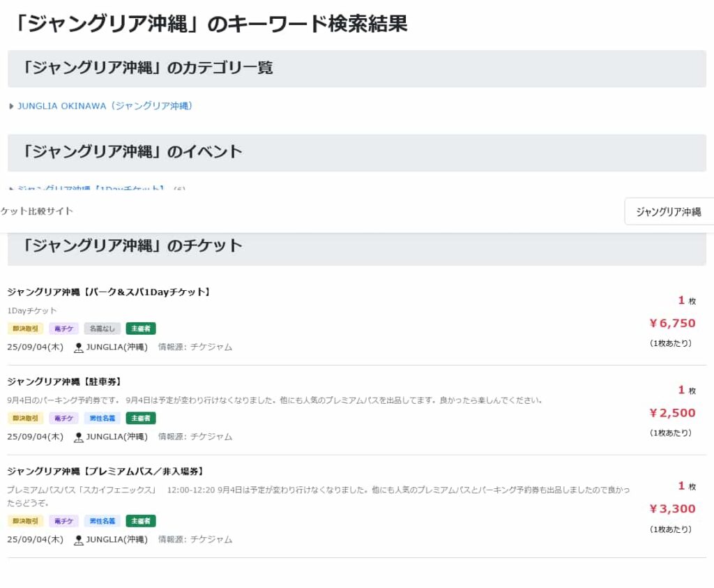Viewport: 714px width, 588px height.
Task: Click date 25/09/04(木) on 駐車券 listing
Action: pyautogui.click(x=35, y=437)
